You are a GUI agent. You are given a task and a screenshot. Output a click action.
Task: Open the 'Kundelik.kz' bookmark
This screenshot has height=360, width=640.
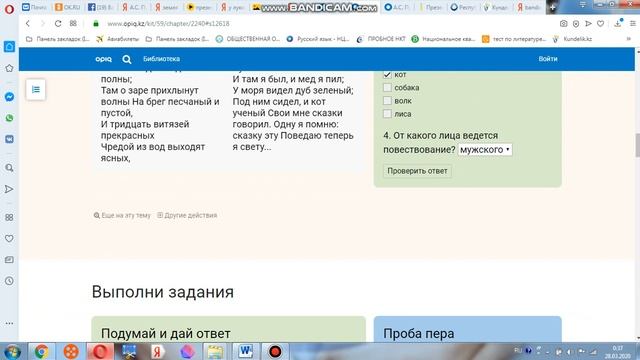coord(572,39)
